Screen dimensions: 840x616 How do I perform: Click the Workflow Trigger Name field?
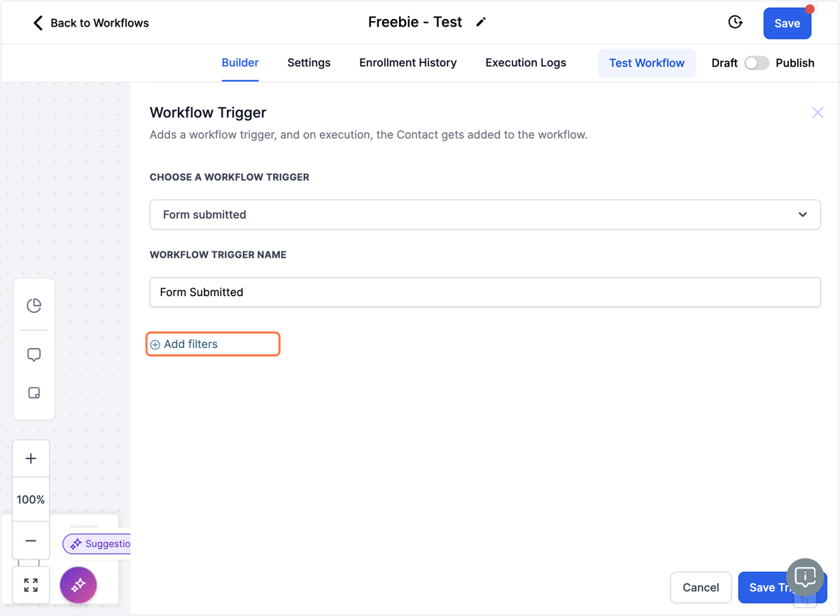(485, 292)
